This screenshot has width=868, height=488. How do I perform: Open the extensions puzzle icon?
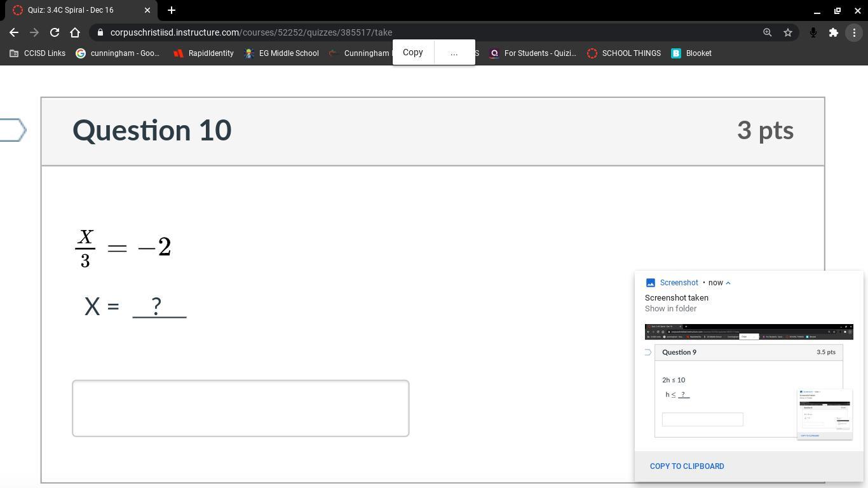pyautogui.click(x=833, y=32)
